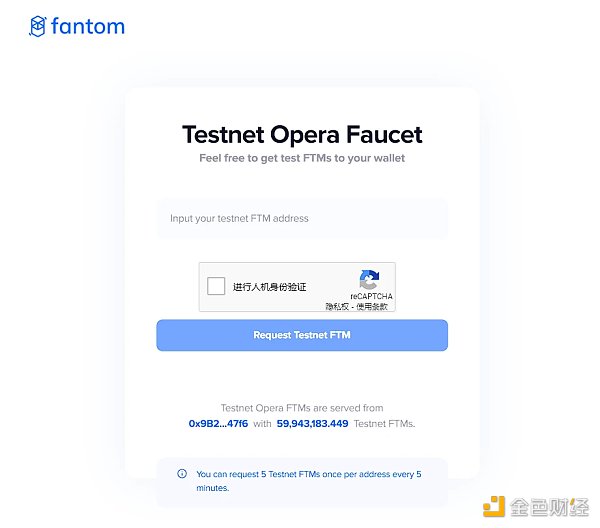Click the 'Testnet FTMs.' text after the balance
The height and width of the screenshot is (528, 600).
pyautogui.click(x=385, y=424)
